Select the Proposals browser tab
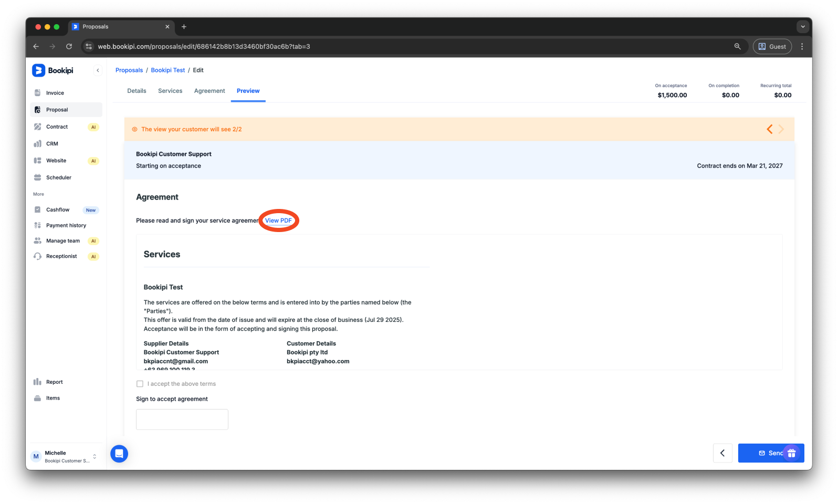The height and width of the screenshot is (504, 838). pos(121,27)
